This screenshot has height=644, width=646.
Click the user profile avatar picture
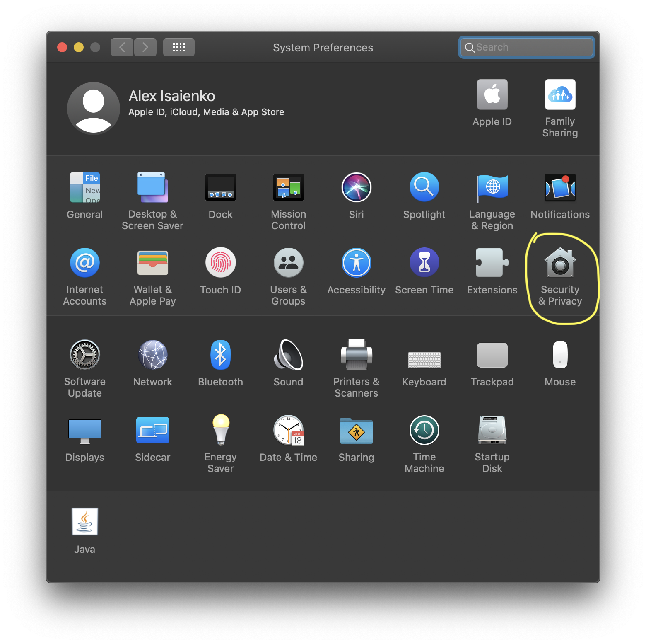pos(94,108)
